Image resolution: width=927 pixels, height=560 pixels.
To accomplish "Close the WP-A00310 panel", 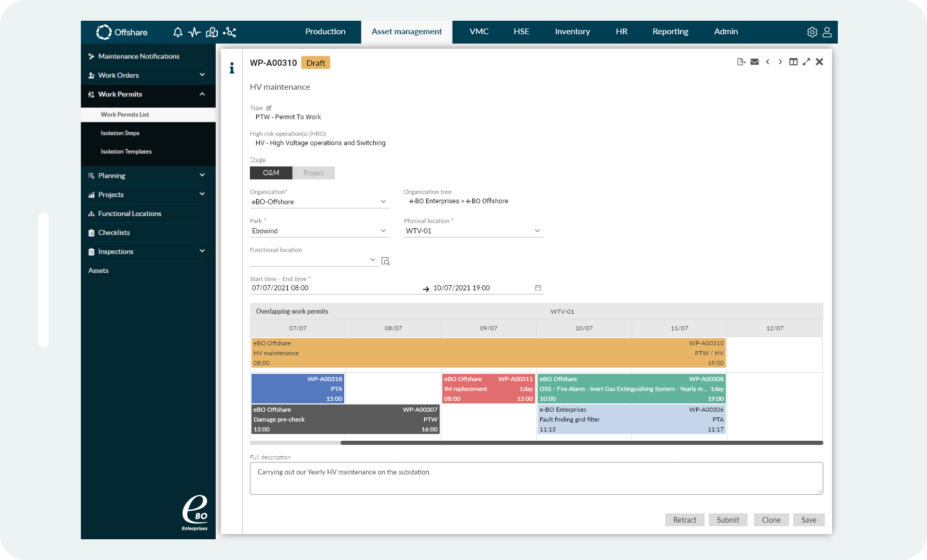I will [819, 62].
